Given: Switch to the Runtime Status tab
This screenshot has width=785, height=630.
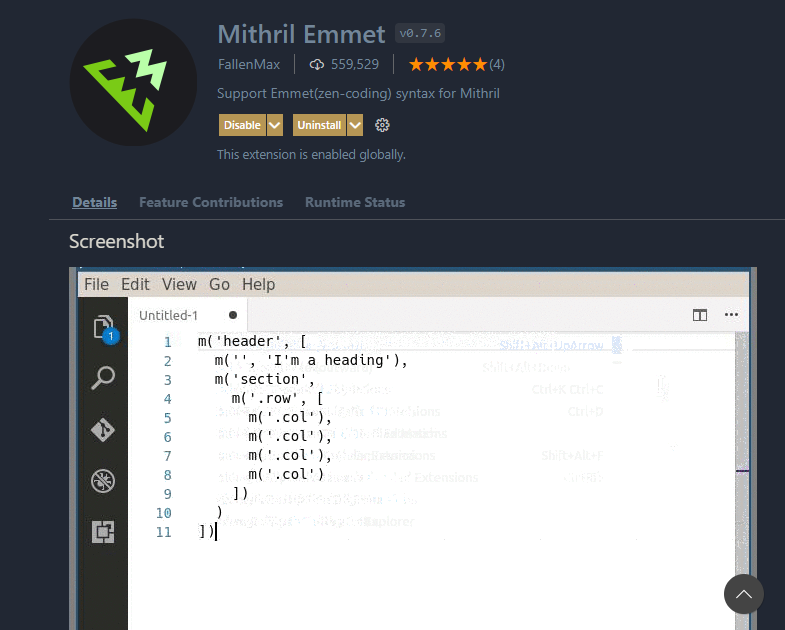Looking at the screenshot, I should tap(355, 202).
